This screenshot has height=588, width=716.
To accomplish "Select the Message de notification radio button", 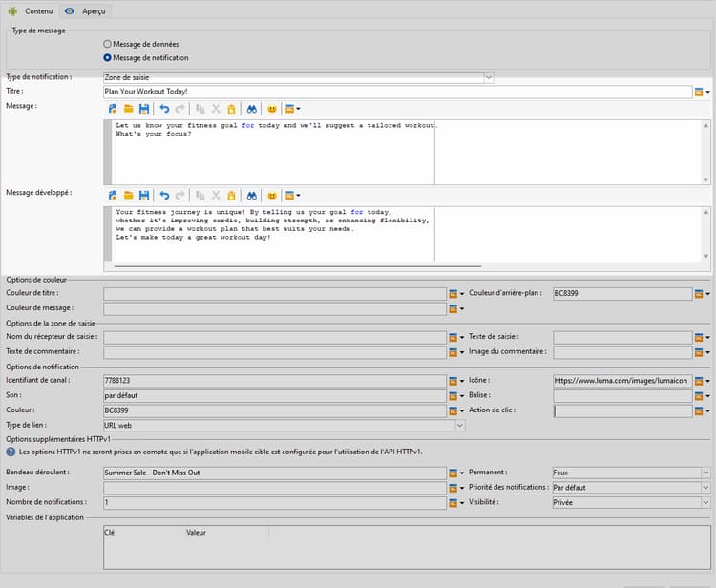I will (x=108, y=58).
